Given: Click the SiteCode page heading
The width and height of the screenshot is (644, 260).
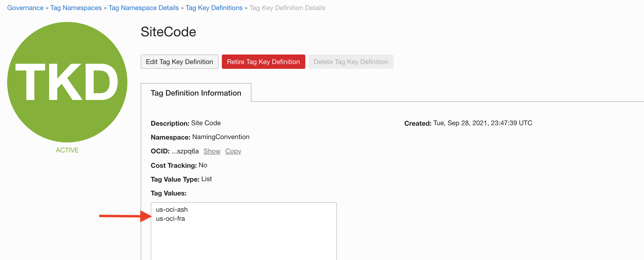Looking at the screenshot, I should [168, 32].
